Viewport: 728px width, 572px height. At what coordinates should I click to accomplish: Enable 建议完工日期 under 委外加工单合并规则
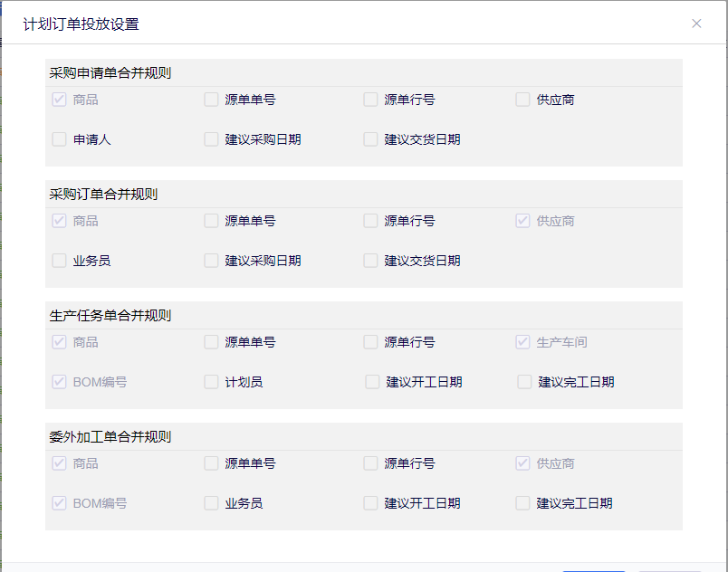522,503
